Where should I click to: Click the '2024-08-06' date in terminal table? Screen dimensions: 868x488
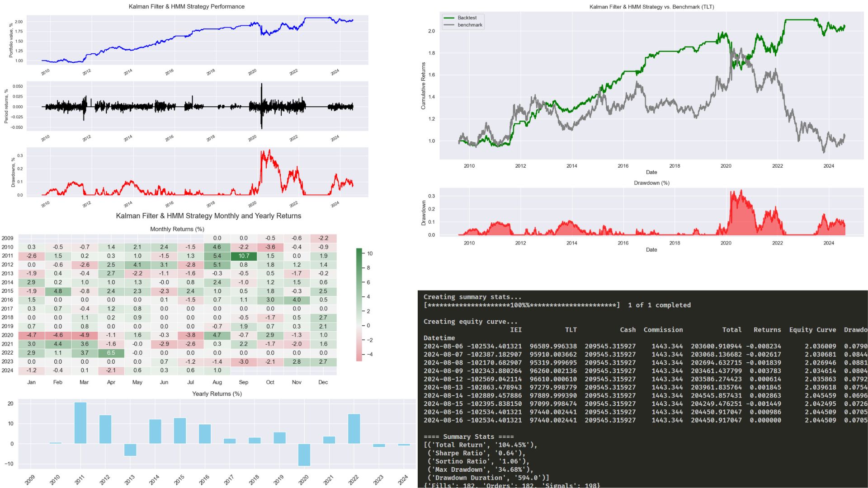[x=443, y=346]
